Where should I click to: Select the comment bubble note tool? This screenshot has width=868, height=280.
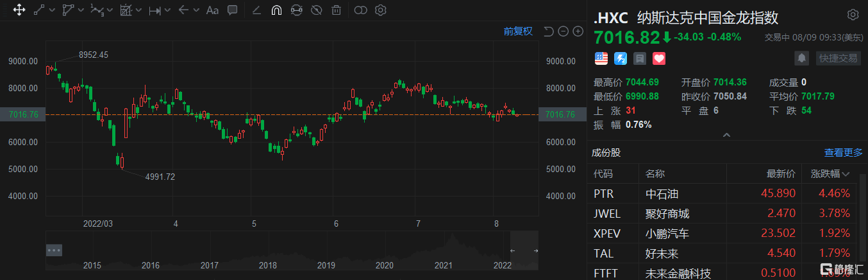tap(233, 10)
